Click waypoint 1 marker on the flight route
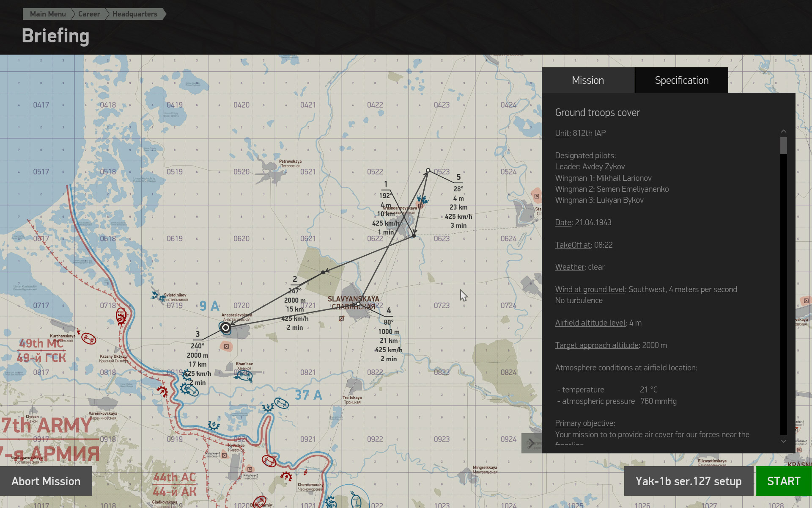Image resolution: width=812 pixels, height=508 pixels. 414,235
